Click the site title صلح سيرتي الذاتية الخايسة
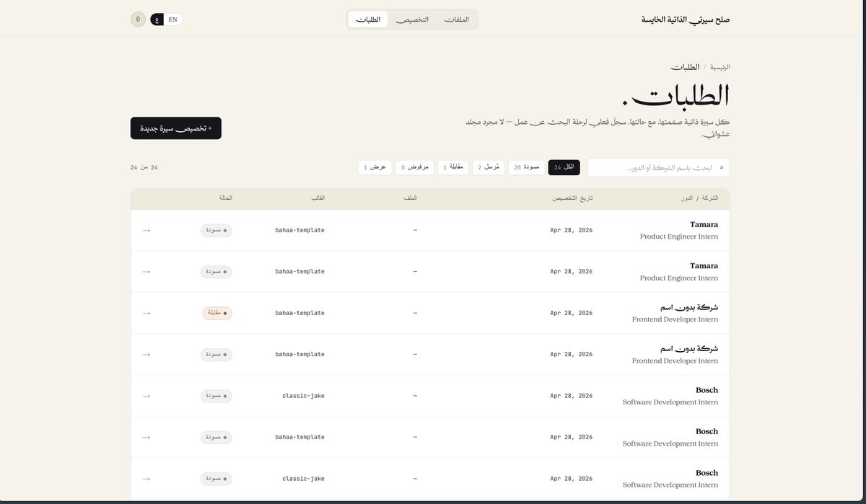866x504 pixels. [686, 19]
